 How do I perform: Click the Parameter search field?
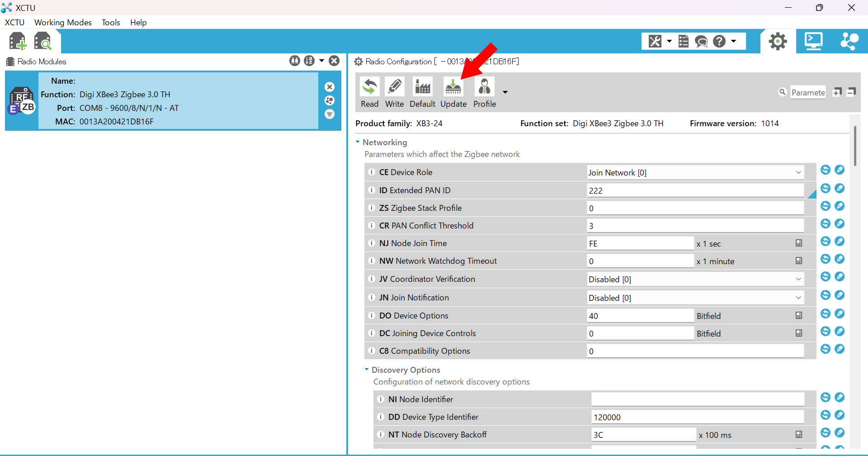[808, 92]
